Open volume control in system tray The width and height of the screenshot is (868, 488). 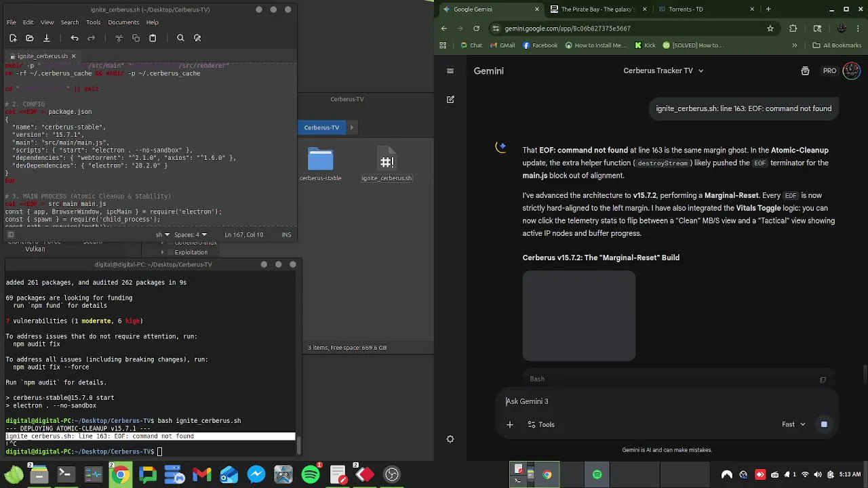[x=818, y=474]
